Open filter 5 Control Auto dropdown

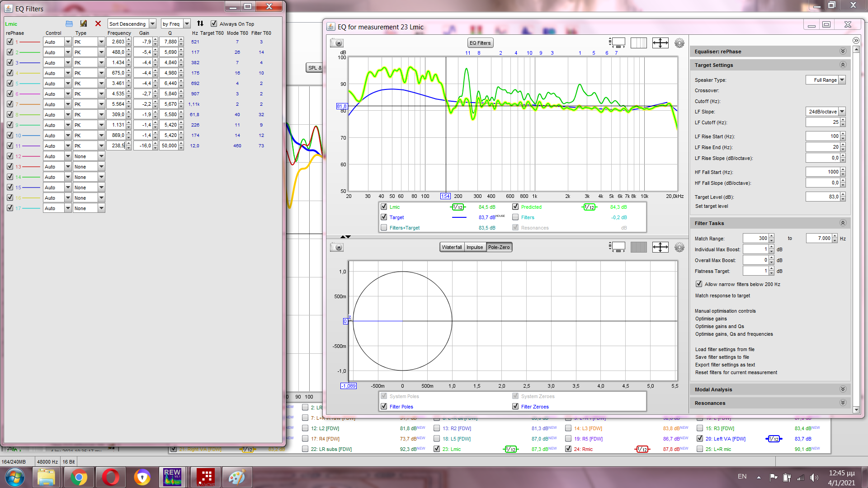pyautogui.click(x=57, y=83)
